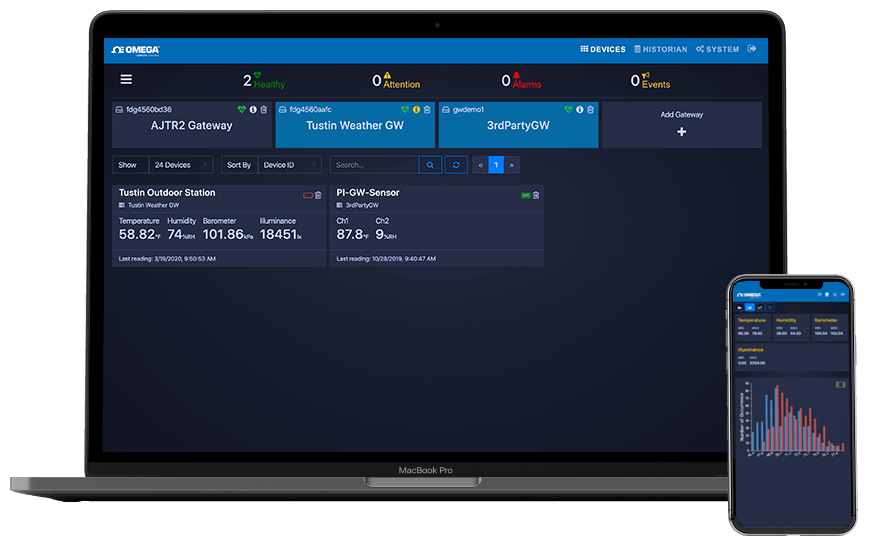The image size is (874, 550).
Task: Go to next page of devices
Action: point(512,165)
